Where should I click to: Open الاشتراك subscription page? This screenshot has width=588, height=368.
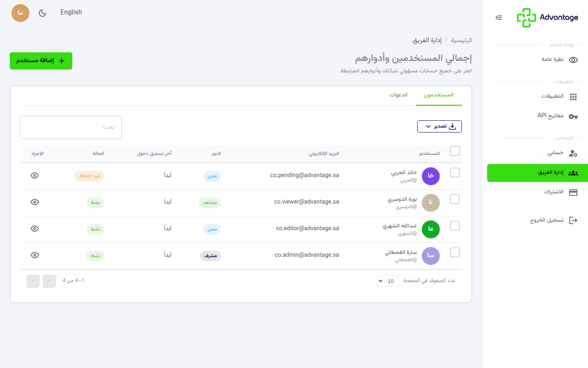537,192
